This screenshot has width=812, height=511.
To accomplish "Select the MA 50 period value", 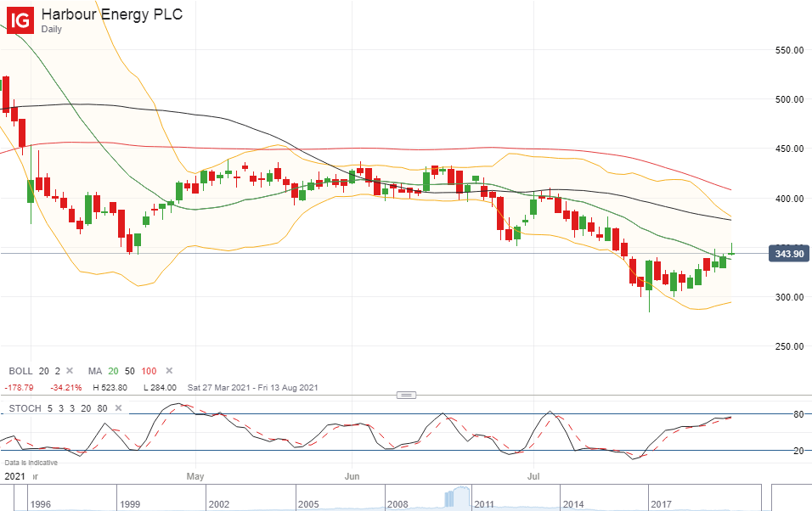I will tap(129, 371).
